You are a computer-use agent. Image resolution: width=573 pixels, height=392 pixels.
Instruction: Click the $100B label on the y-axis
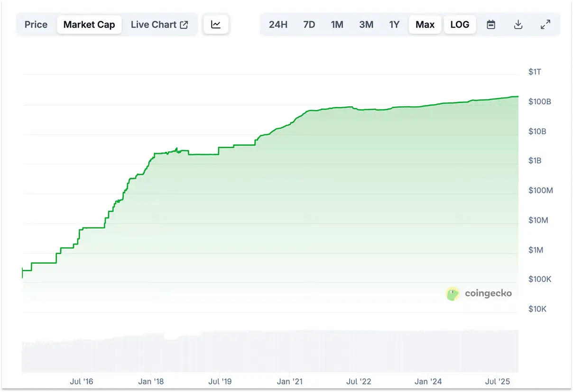coord(539,102)
